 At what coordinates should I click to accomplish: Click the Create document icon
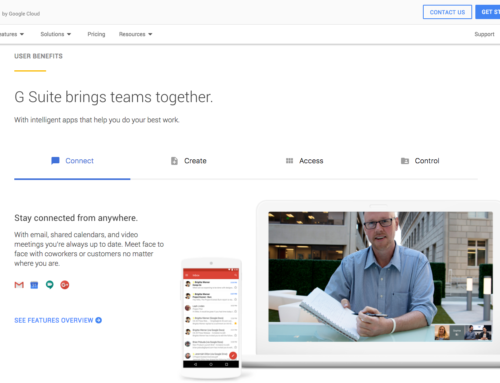coord(174,161)
